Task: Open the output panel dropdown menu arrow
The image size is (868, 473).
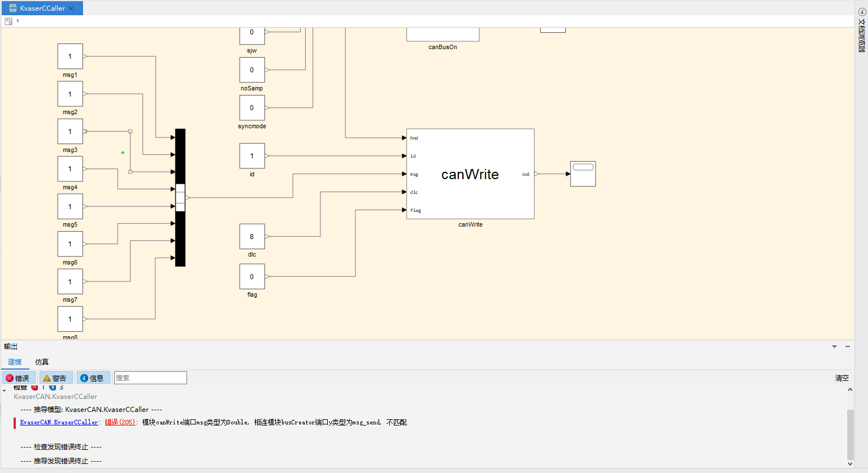Action: coord(835,346)
